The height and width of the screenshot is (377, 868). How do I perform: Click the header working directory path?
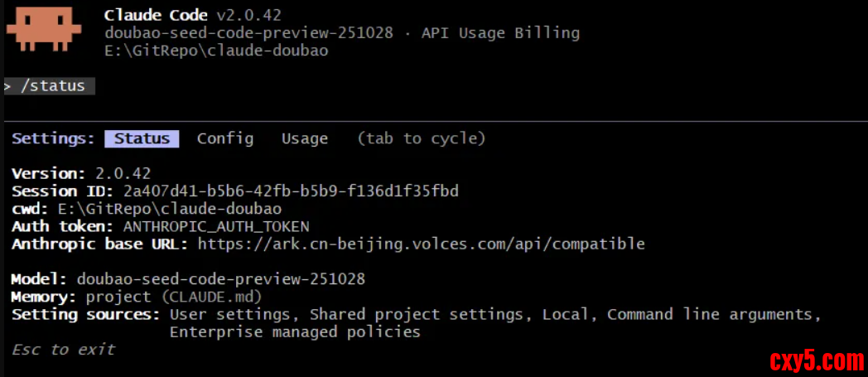pos(216,51)
